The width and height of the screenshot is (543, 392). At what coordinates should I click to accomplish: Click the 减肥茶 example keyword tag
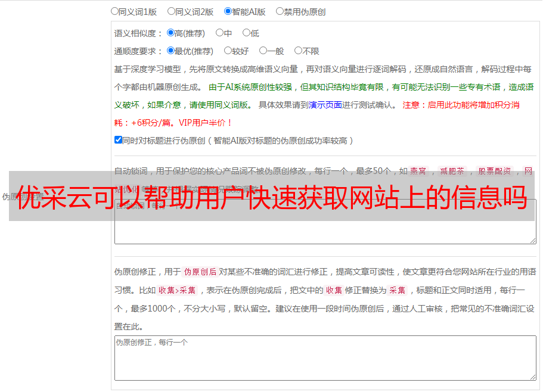coord(452,171)
